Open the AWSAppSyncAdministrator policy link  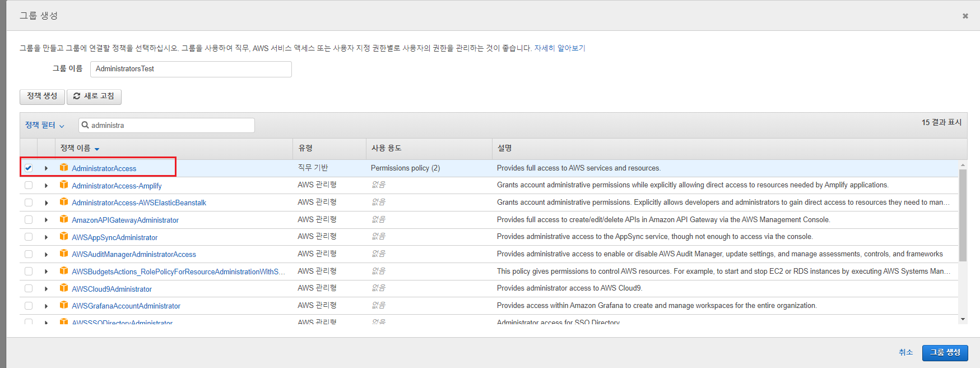pos(114,237)
